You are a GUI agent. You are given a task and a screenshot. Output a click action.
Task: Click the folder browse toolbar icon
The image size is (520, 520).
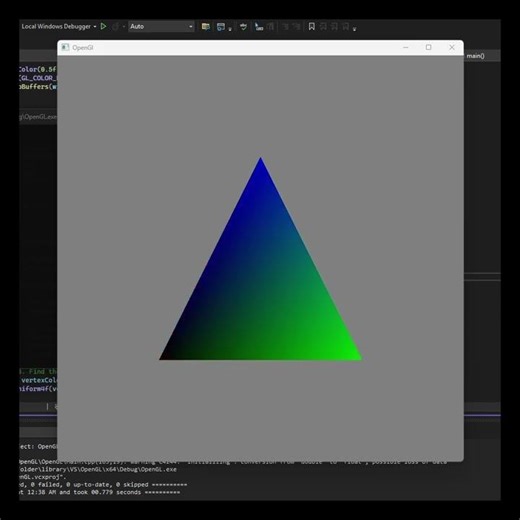206,27
